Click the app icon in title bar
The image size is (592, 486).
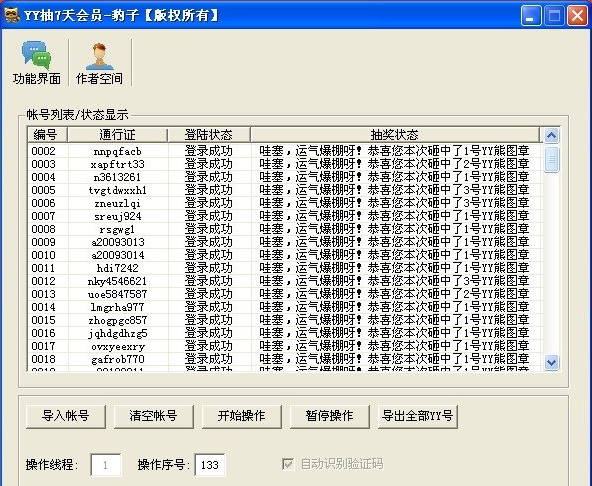click(x=12, y=15)
